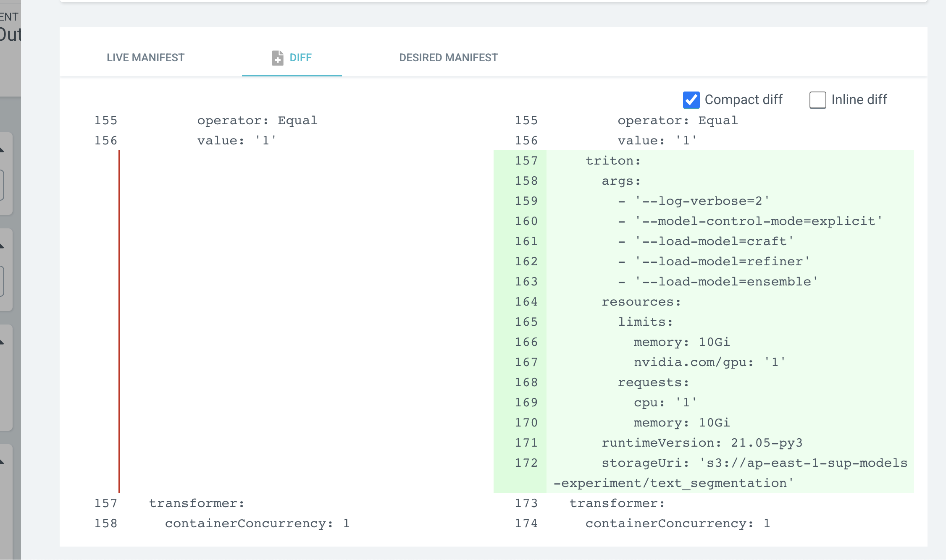Screen dimensions: 946x560
Task: Click the diff document icon beside DIFF
Action: pyautogui.click(x=277, y=58)
